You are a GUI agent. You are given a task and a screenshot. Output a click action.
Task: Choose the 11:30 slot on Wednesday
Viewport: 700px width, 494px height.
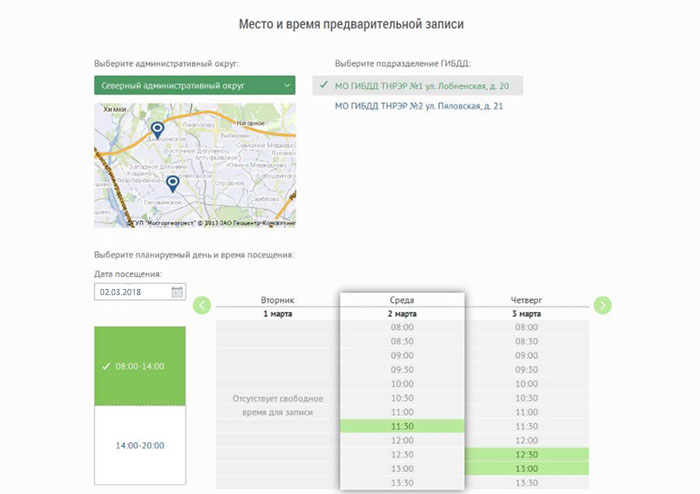[x=402, y=426]
